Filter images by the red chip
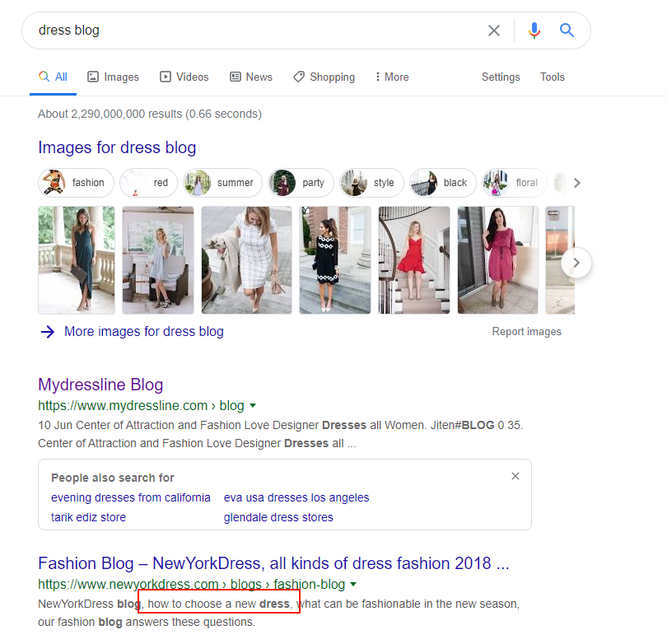Image resolution: width=667 pixels, height=644 pixels. click(x=148, y=183)
